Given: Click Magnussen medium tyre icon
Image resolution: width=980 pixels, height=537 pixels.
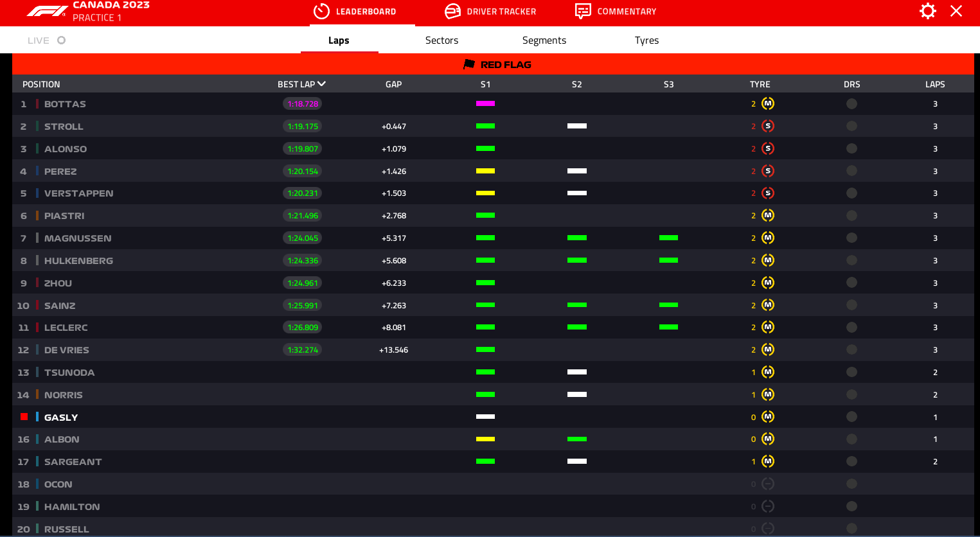Looking at the screenshot, I should pyautogui.click(x=768, y=238).
